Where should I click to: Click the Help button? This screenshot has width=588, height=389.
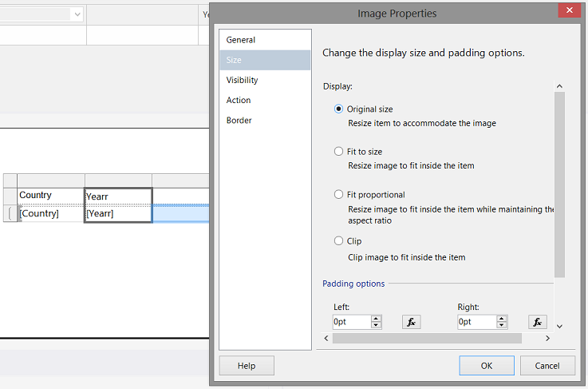click(x=247, y=366)
